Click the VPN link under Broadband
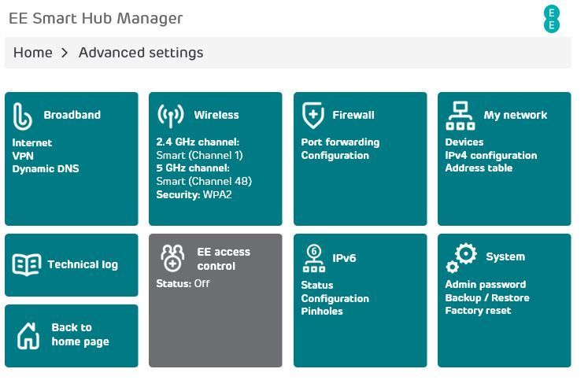 point(23,156)
